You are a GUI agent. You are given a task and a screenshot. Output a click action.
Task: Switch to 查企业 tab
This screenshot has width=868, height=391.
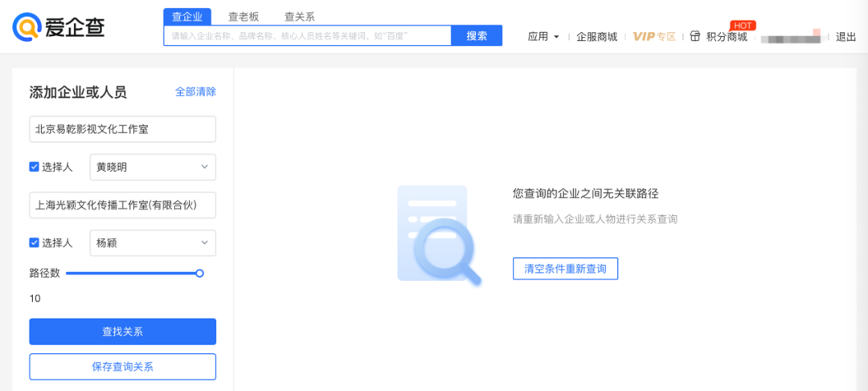click(x=187, y=17)
